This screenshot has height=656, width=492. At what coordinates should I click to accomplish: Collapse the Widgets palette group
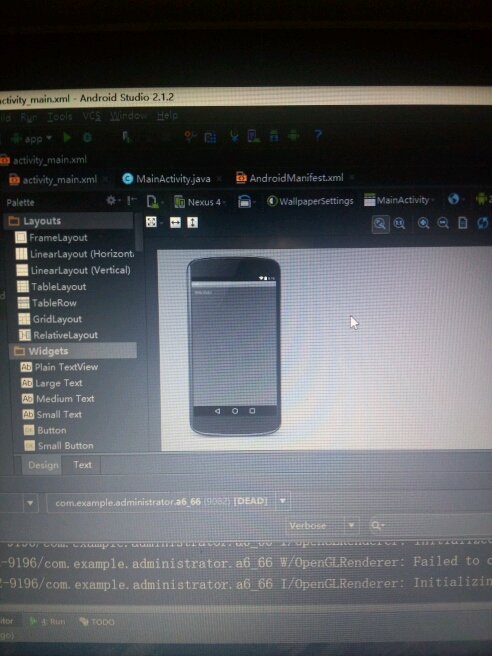point(73,351)
